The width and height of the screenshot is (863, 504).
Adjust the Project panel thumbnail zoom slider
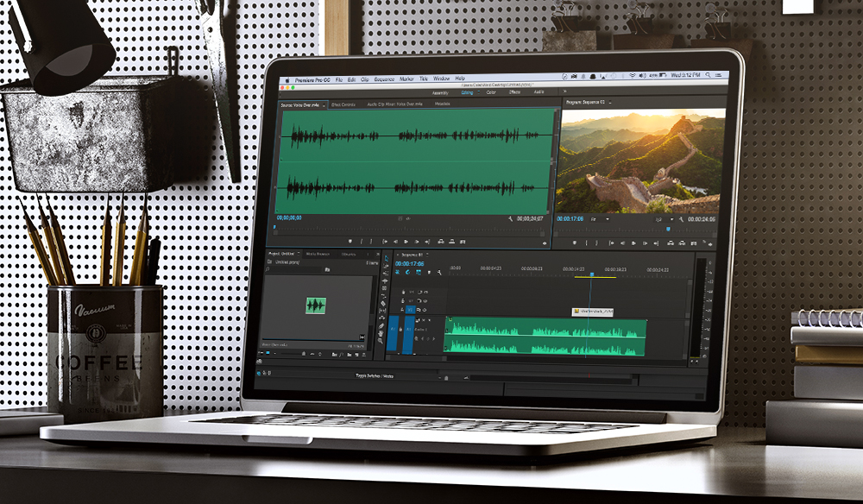point(303,354)
